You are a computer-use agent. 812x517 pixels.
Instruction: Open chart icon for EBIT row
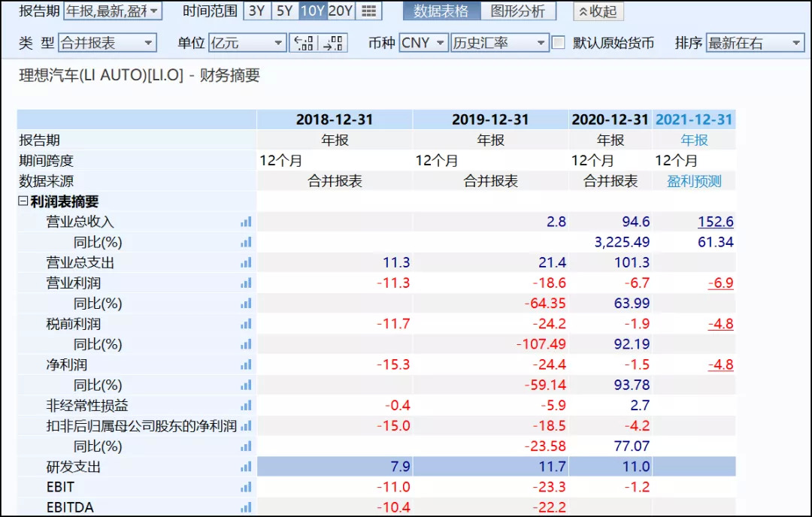[246, 487]
